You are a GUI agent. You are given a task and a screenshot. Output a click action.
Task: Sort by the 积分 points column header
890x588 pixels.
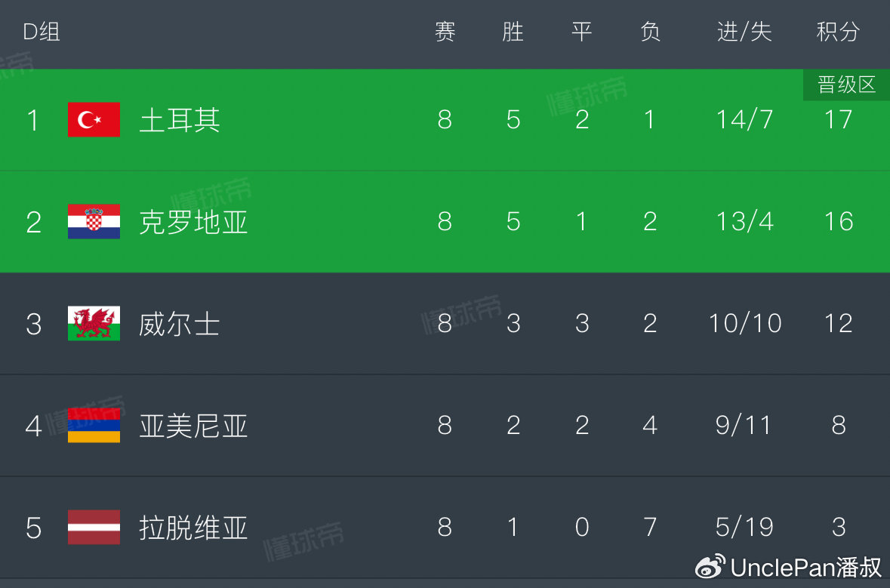tap(838, 32)
